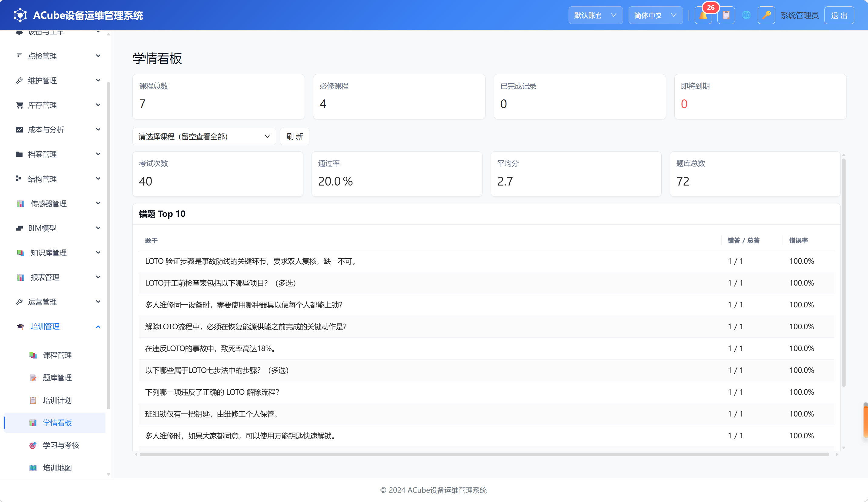Click the table horizontal scrollbar
Image resolution: width=868 pixels, height=502 pixels.
point(484,454)
